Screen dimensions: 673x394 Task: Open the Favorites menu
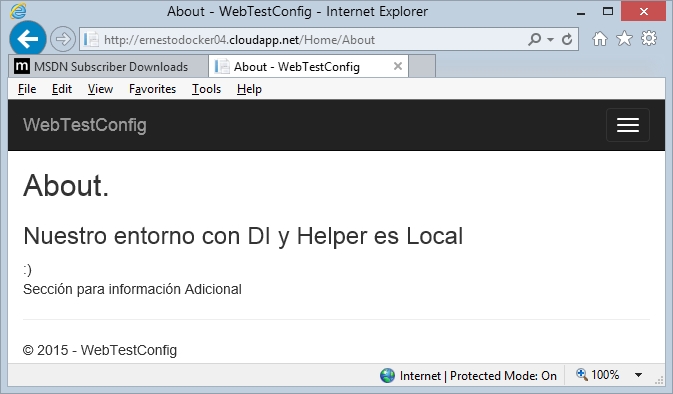click(152, 89)
